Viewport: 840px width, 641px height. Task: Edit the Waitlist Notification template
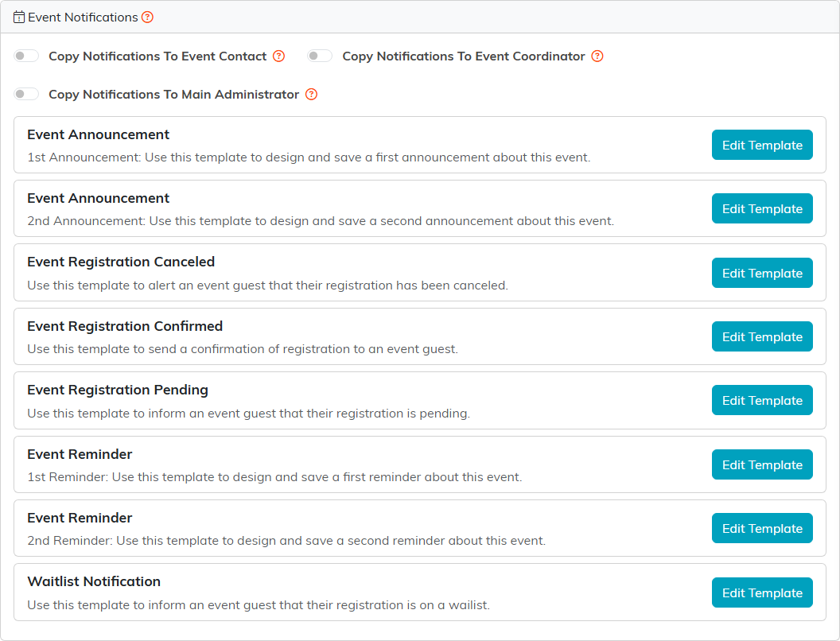(x=762, y=592)
